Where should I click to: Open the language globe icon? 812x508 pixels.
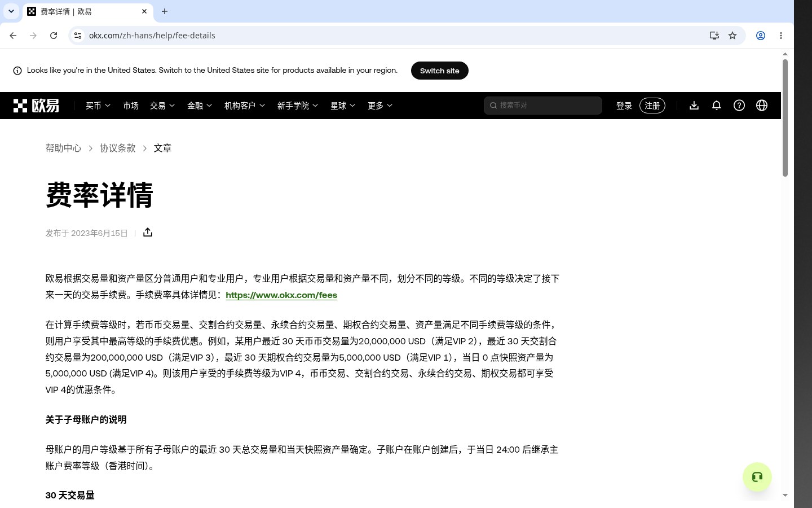(x=762, y=106)
